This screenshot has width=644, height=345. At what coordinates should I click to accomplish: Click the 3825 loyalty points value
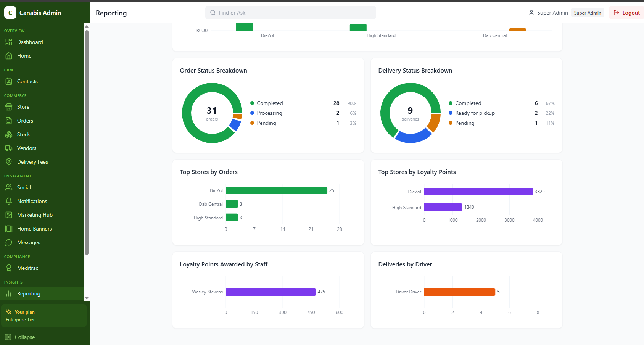[x=540, y=192]
